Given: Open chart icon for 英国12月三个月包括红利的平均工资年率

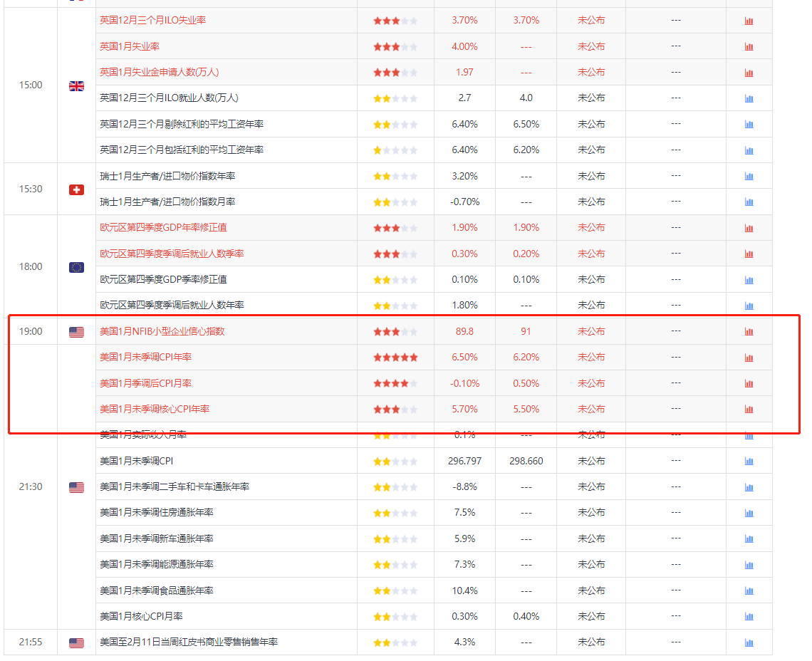Looking at the screenshot, I should [x=749, y=150].
